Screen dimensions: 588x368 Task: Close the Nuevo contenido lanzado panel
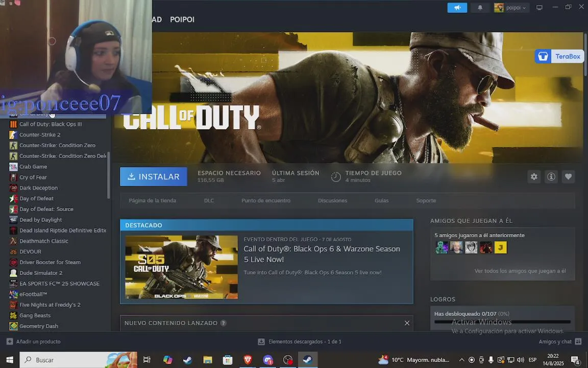pyautogui.click(x=407, y=323)
